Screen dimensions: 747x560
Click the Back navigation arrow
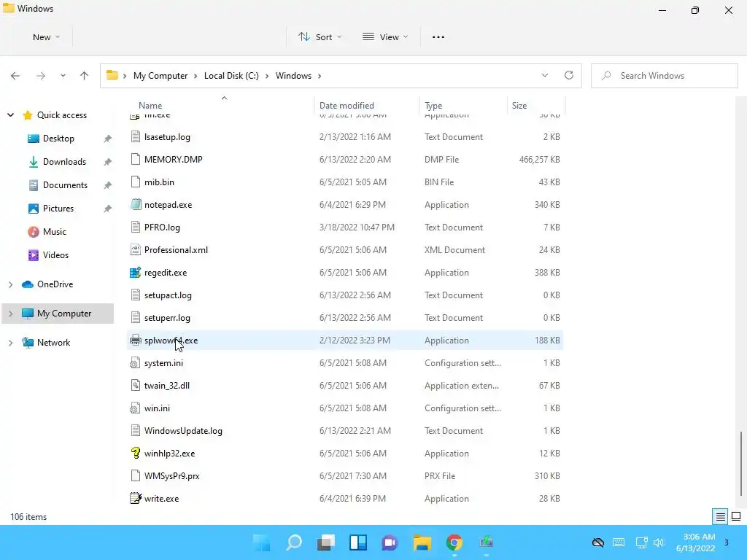point(15,76)
